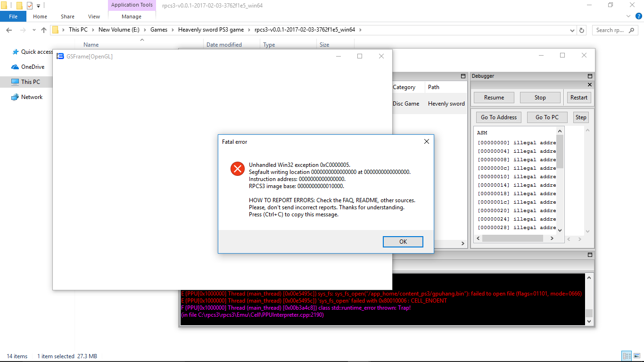The width and height of the screenshot is (644, 362).
Task: Click the runtime_error thrown: Trap! log line
Action: pyautogui.click(x=296, y=308)
